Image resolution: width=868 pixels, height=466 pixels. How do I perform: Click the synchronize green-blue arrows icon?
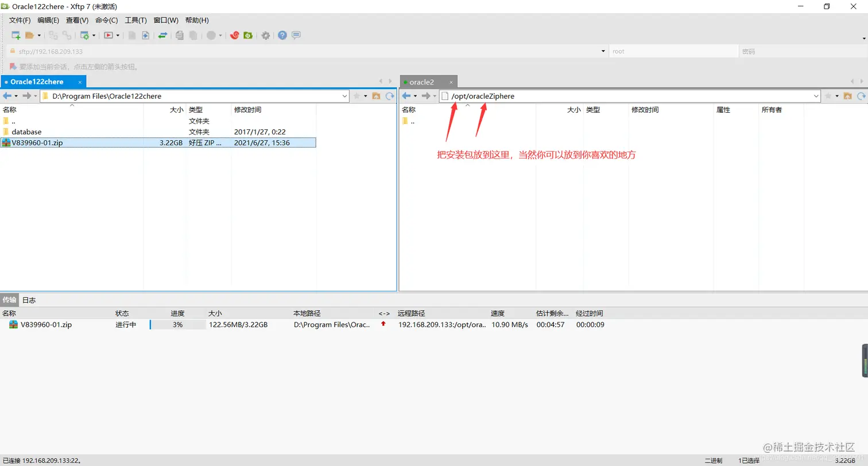[163, 36]
